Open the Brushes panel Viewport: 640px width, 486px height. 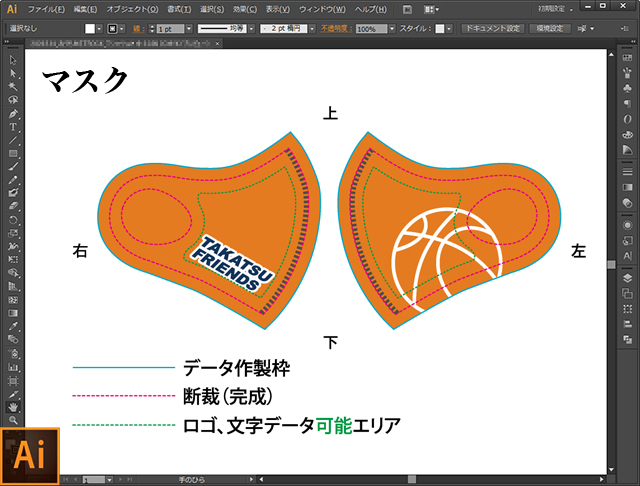point(627,73)
